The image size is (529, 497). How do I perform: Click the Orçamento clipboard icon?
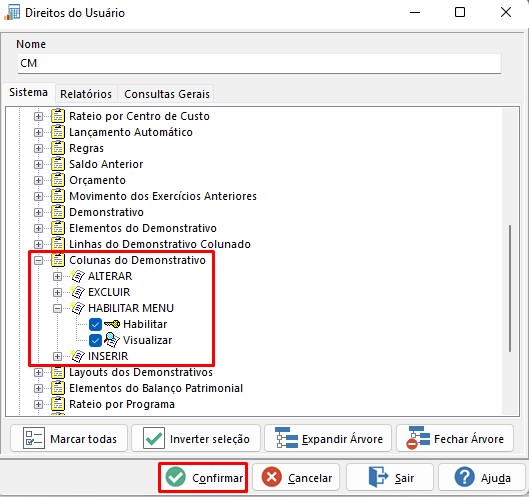click(x=58, y=180)
